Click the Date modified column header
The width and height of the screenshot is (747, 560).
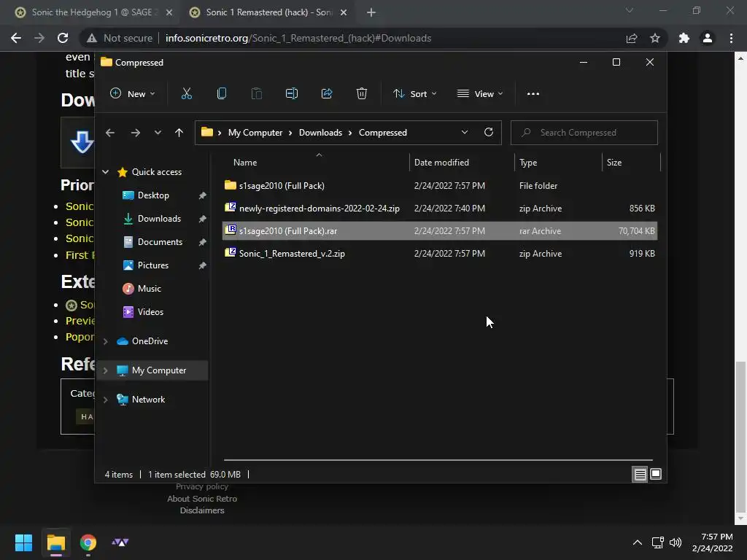pyautogui.click(x=462, y=163)
